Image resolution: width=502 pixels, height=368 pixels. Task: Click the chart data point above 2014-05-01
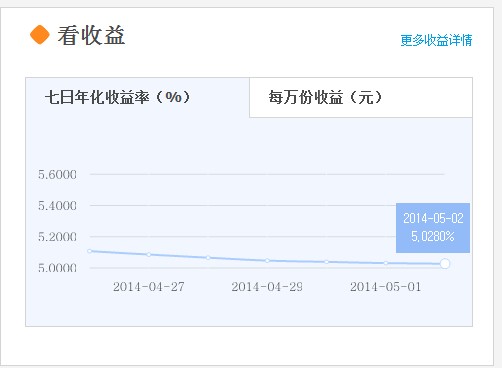[386, 263]
